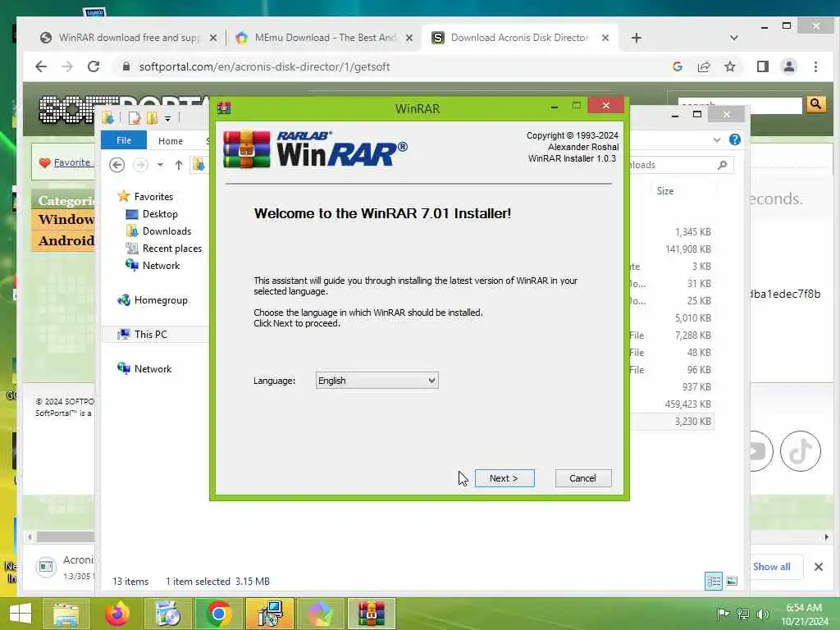
Task: Select Homegroup in the navigation pane
Action: point(153,300)
